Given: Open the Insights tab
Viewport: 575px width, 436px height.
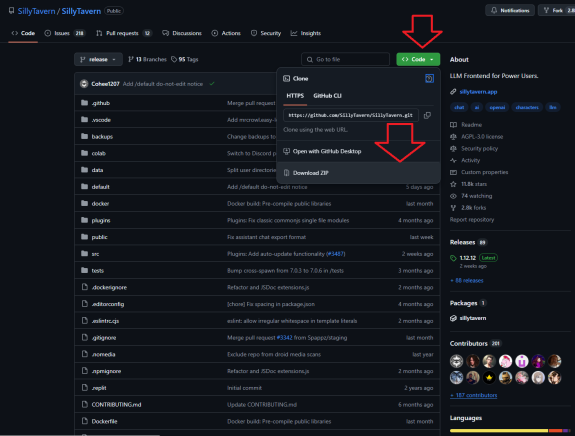Looking at the screenshot, I should tap(306, 33).
